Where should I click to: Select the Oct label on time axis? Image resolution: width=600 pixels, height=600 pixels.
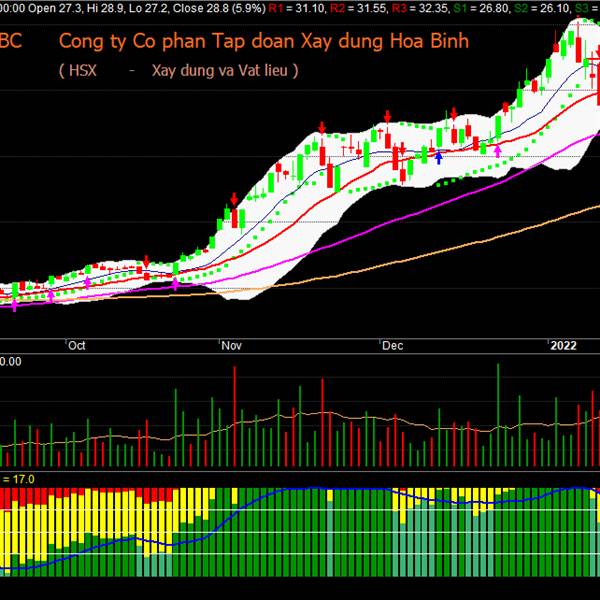77,346
